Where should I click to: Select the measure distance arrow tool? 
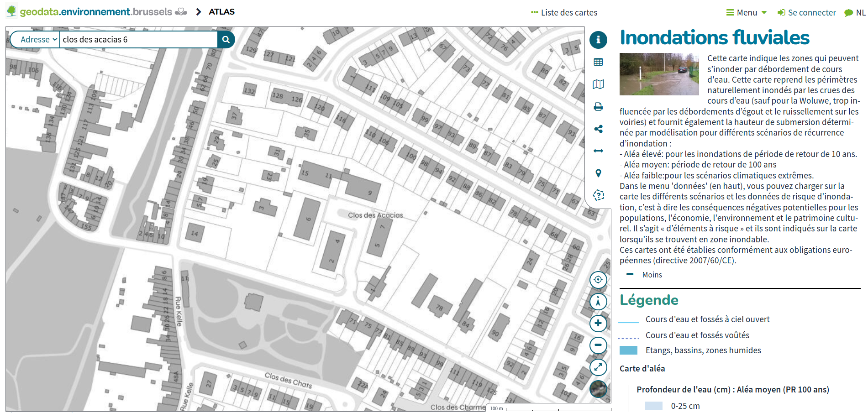(598, 151)
